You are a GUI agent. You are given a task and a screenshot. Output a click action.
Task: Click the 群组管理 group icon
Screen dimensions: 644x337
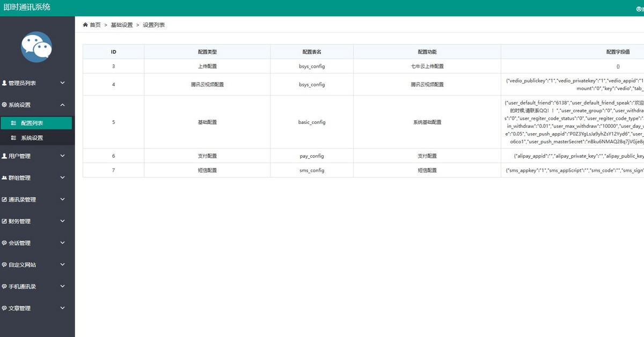(4, 178)
